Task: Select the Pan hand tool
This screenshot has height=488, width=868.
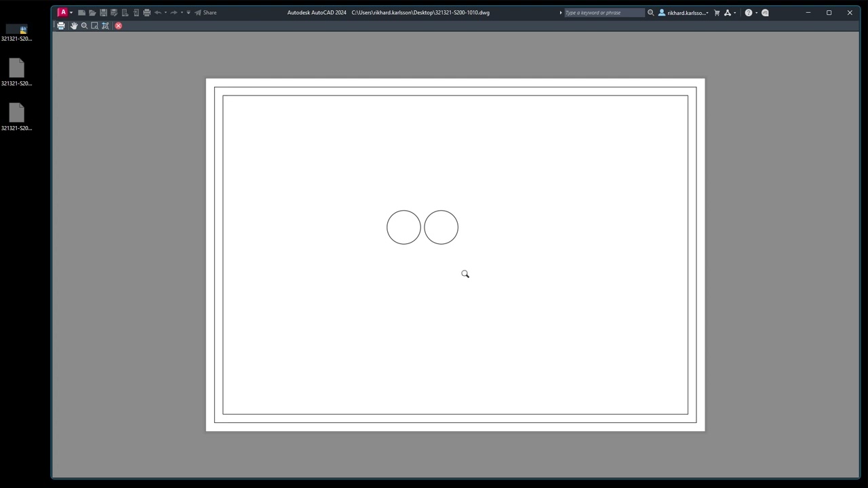Action: pyautogui.click(x=74, y=26)
